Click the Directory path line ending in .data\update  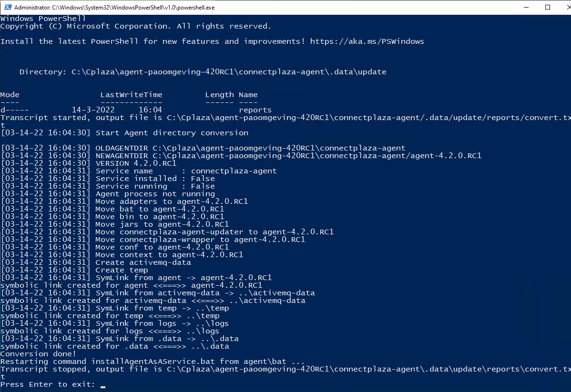click(203, 72)
